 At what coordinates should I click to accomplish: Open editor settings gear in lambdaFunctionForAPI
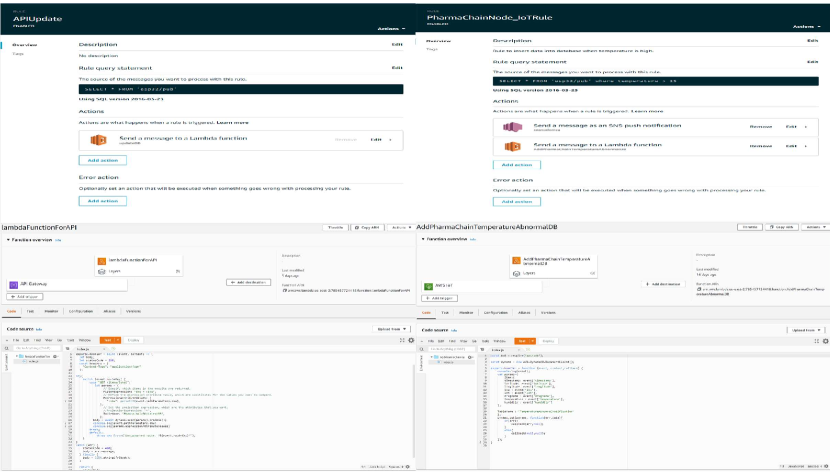point(411,340)
